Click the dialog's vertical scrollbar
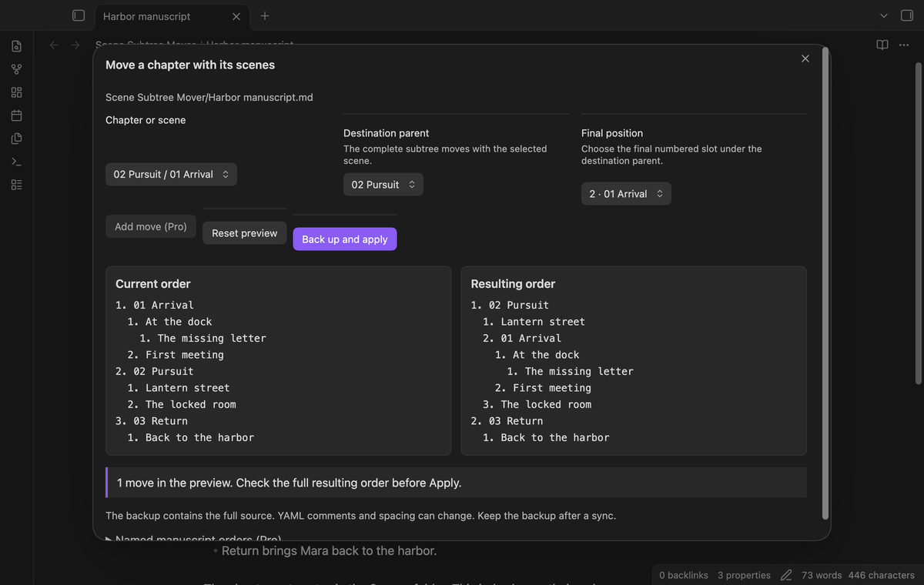The height and width of the screenshot is (585, 924). point(826,284)
